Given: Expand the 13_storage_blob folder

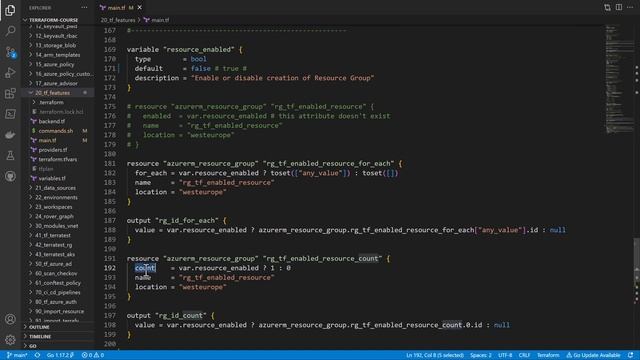Looking at the screenshot, I should tap(56, 45).
